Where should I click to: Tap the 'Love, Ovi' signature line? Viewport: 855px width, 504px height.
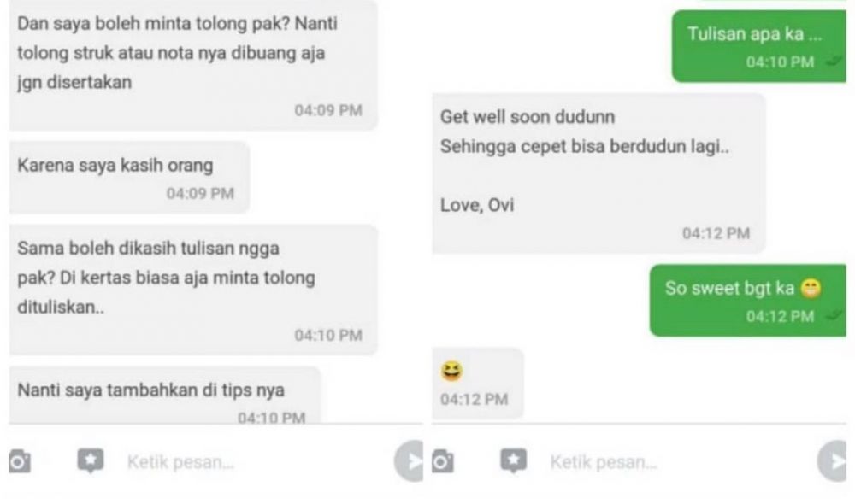tap(477, 205)
